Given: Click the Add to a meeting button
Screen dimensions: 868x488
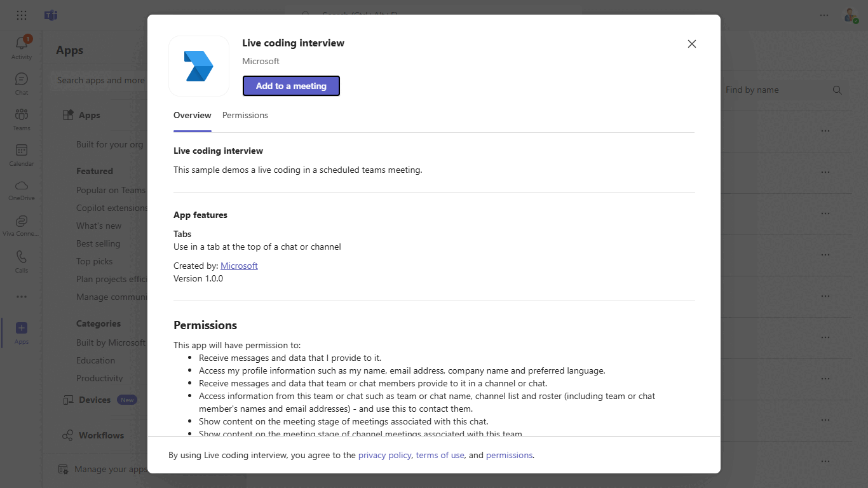Looking at the screenshot, I should pyautogui.click(x=291, y=86).
